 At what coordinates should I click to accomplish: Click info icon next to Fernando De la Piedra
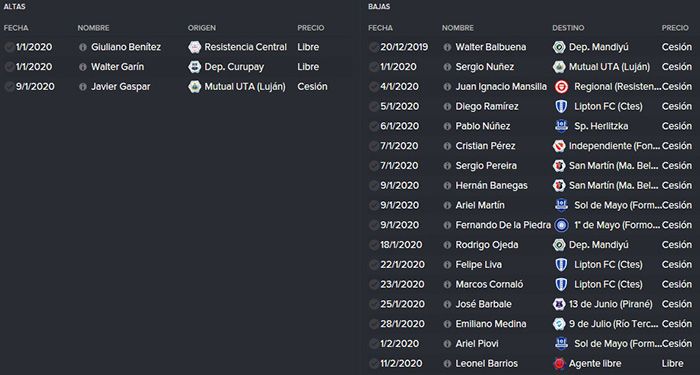point(447,225)
